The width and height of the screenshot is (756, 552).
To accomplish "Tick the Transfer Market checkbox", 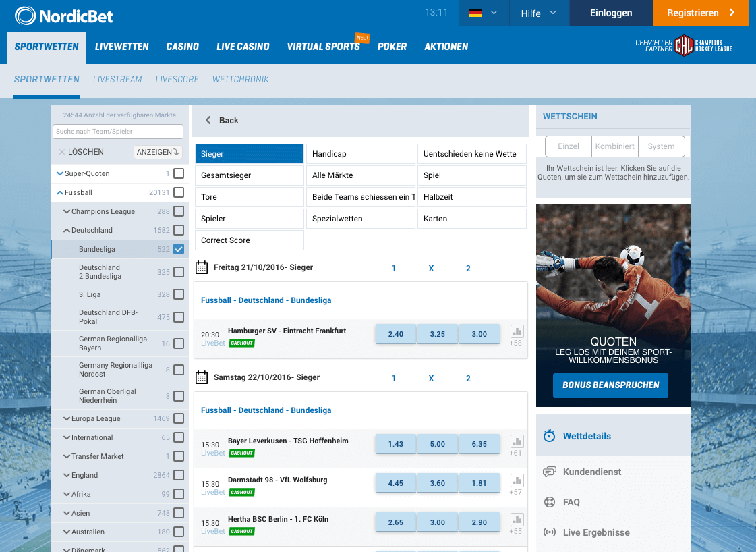I will (x=179, y=456).
